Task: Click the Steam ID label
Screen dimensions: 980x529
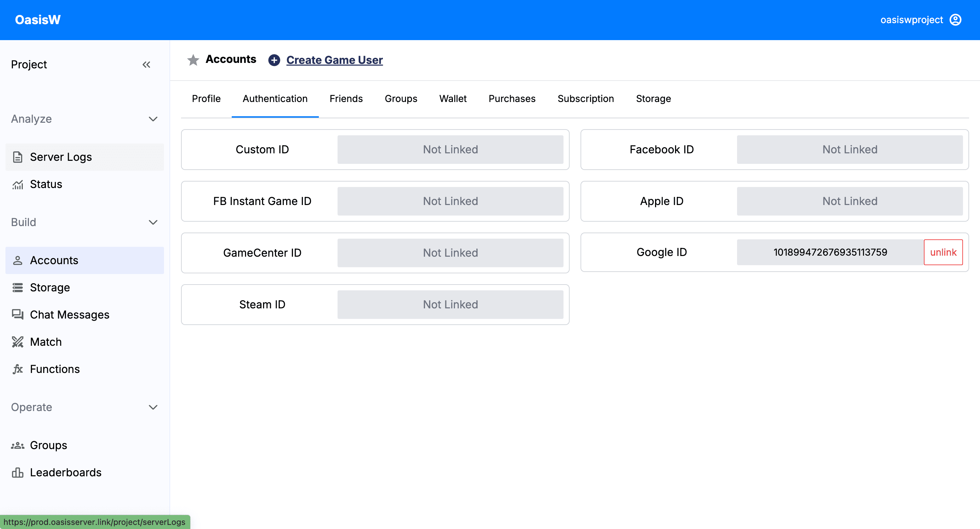Action: (262, 304)
